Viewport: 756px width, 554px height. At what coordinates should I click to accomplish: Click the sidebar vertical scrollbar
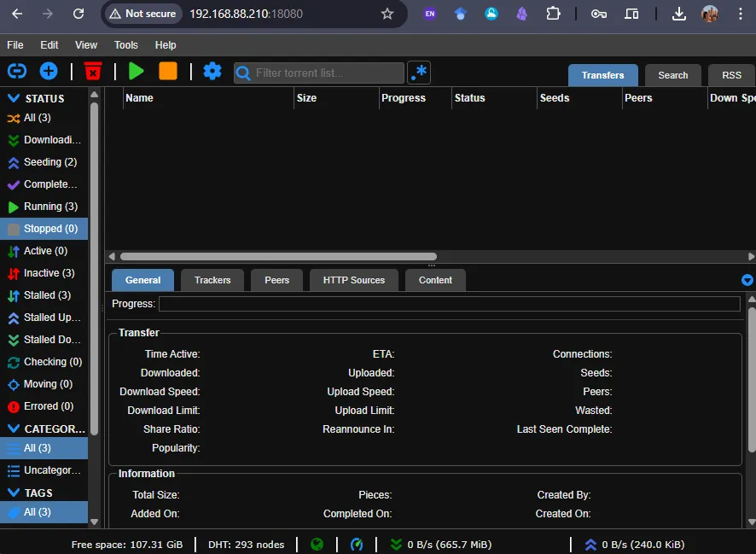[x=94, y=268]
